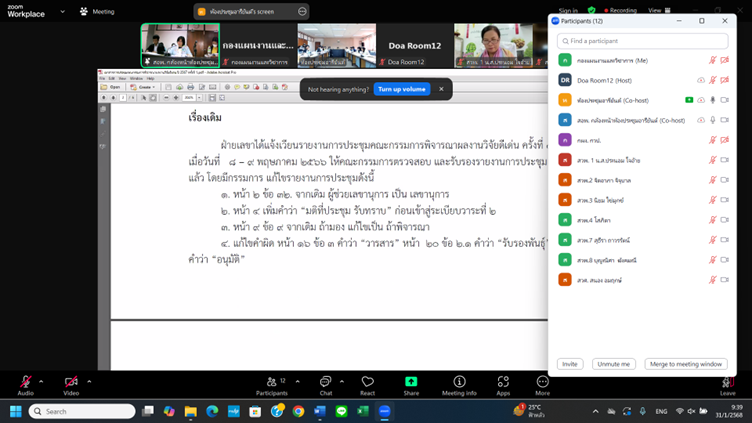Open the Edit menu in Acrobat

[111, 78]
